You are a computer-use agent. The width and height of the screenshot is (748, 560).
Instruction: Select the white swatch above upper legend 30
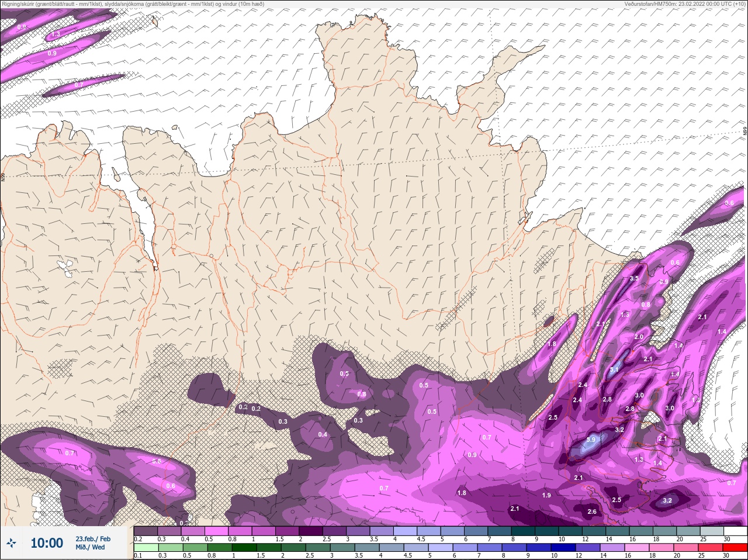pos(736,531)
